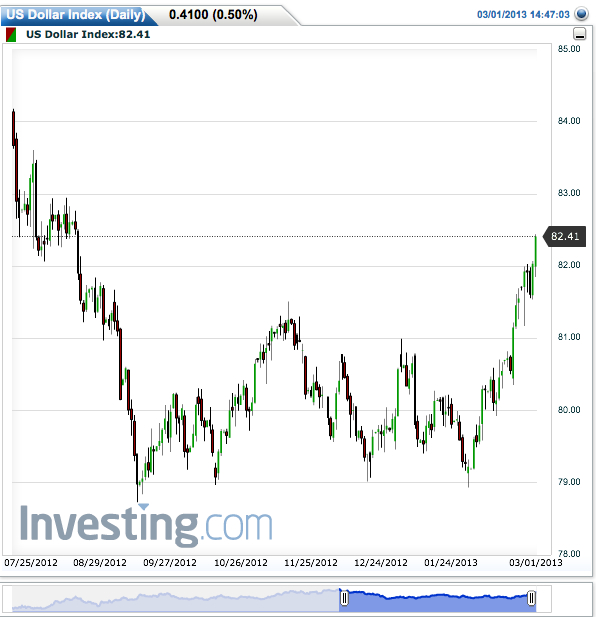This screenshot has width=596, height=617.
Task: Click the right range slider handle
Action: (x=531, y=598)
